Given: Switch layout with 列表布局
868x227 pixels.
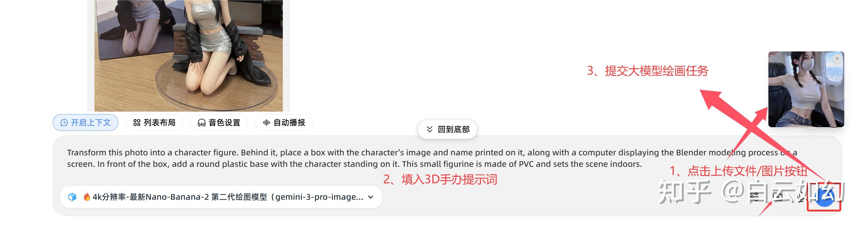Looking at the screenshot, I should click(154, 122).
